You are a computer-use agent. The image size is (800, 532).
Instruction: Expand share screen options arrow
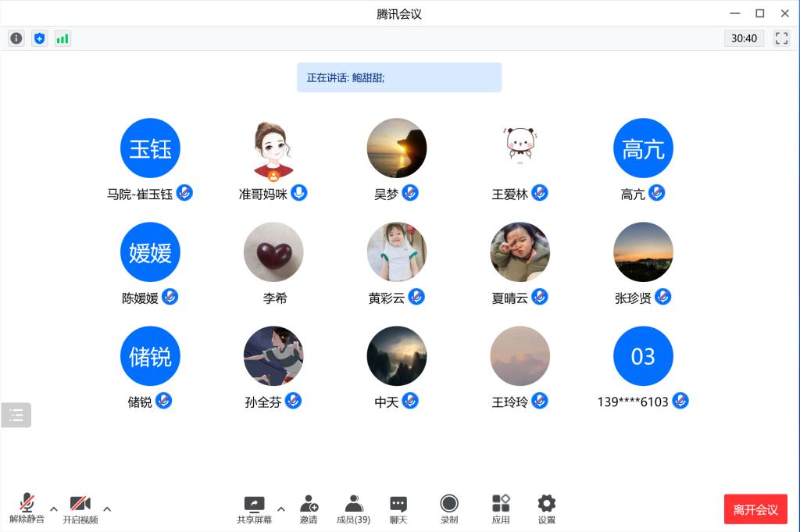click(281, 509)
